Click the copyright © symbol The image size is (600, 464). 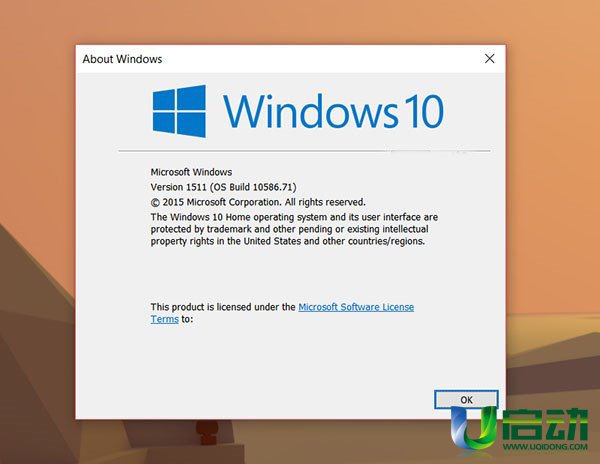[x=155, y=202]
